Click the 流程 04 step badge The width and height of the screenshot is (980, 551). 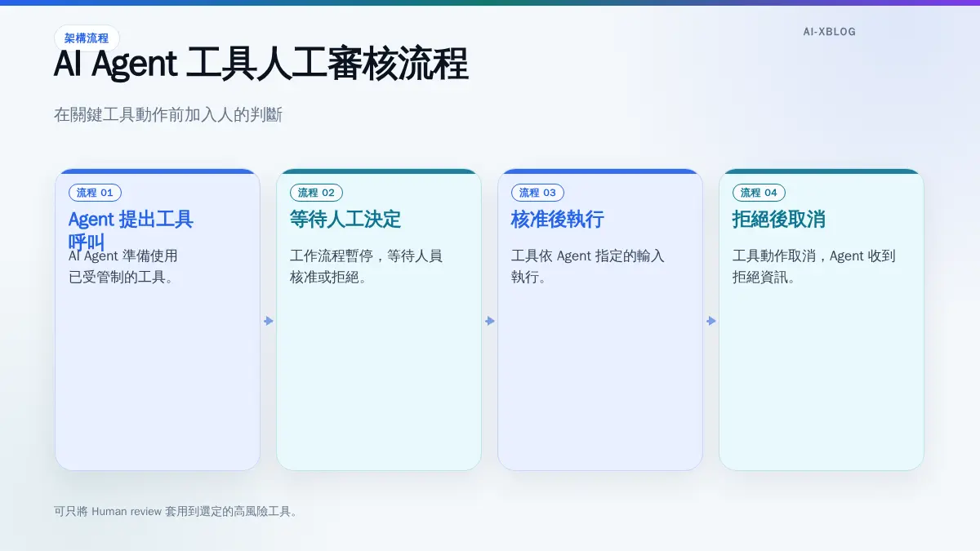pos(759,193)
